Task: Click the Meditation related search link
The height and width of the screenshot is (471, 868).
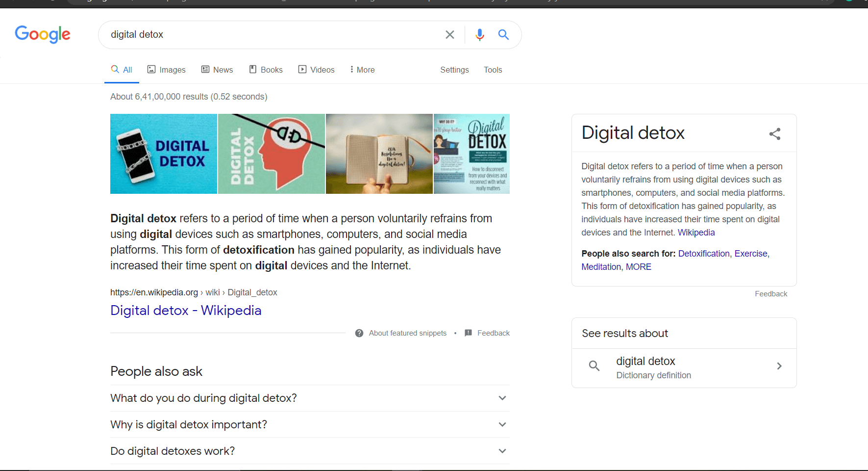Action: click(601, 267)
